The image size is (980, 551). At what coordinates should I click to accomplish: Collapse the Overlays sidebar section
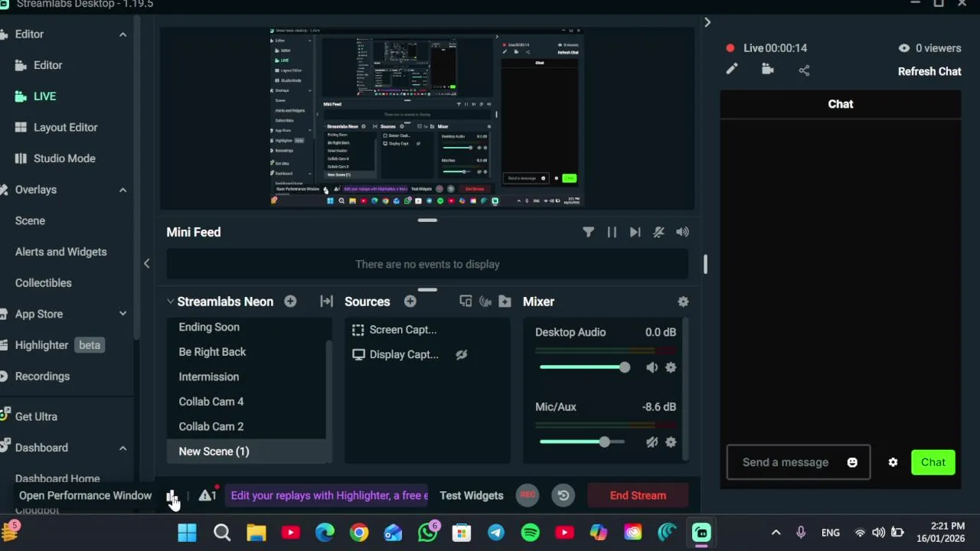click(x=122, y=190)
